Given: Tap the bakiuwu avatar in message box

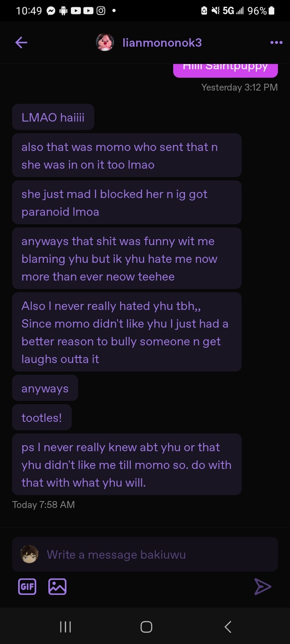Looking at the screenshot, I should pos(29,554).
